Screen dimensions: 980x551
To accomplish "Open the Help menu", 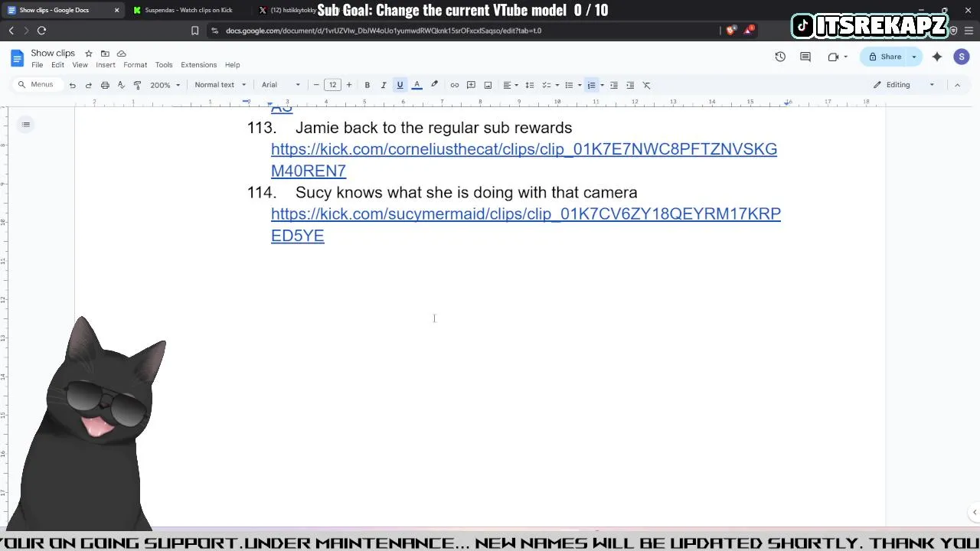I will tap(232, 65).
